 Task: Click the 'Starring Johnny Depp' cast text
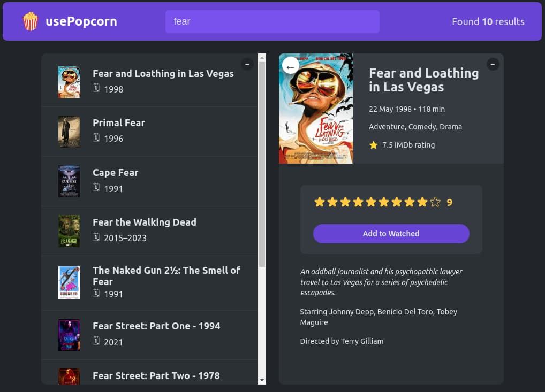[379, 317]
